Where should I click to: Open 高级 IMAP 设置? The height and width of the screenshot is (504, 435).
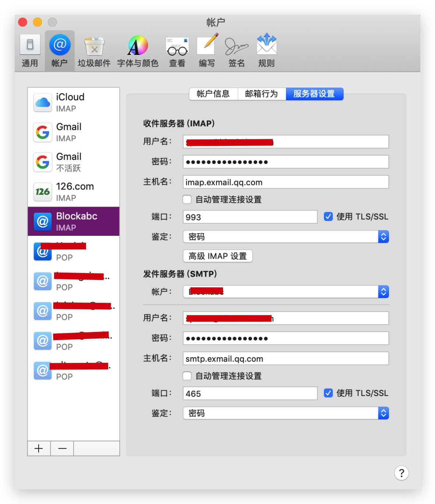point(217,256)
